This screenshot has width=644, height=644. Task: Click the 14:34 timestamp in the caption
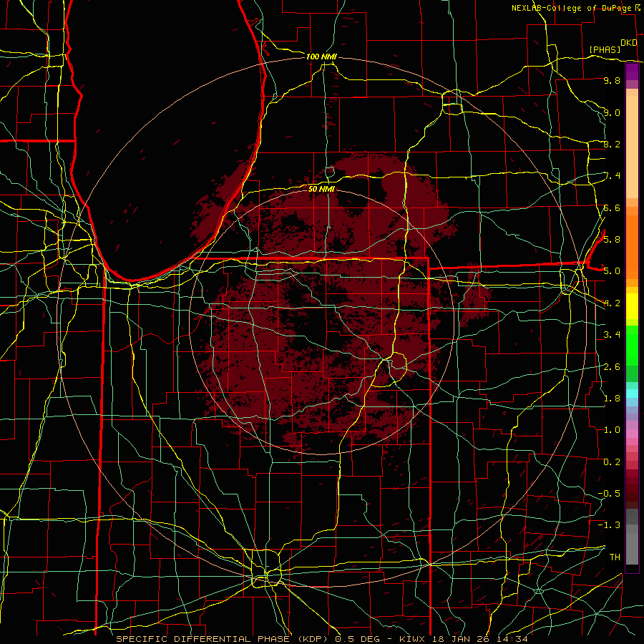(x=512, y=639)
